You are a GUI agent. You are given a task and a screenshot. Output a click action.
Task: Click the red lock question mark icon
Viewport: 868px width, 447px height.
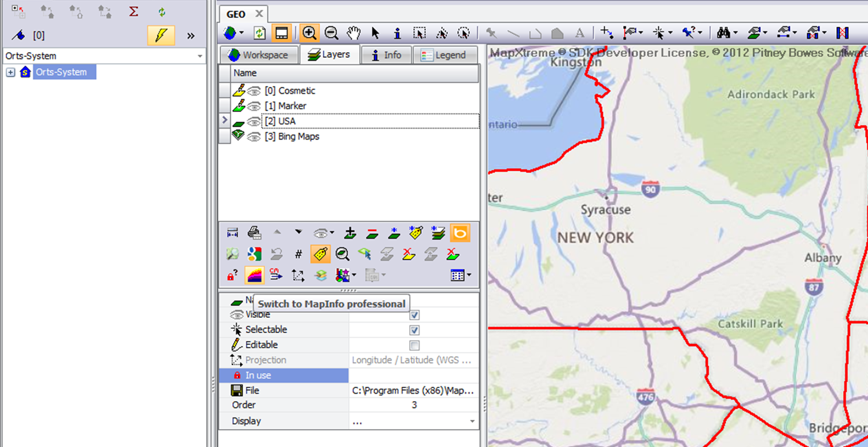[233, 275]
